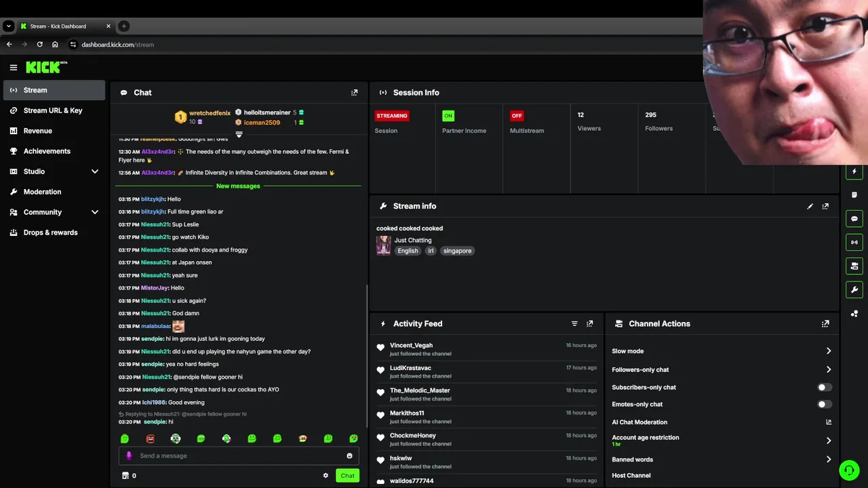The image size is (868, 488).
Task: Open chat settings gear
Action: pos(325,476)
